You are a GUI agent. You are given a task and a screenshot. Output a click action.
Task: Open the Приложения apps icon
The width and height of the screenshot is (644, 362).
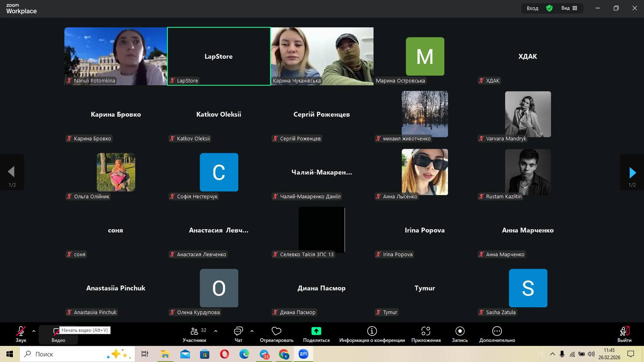click(x=426, y=331)
